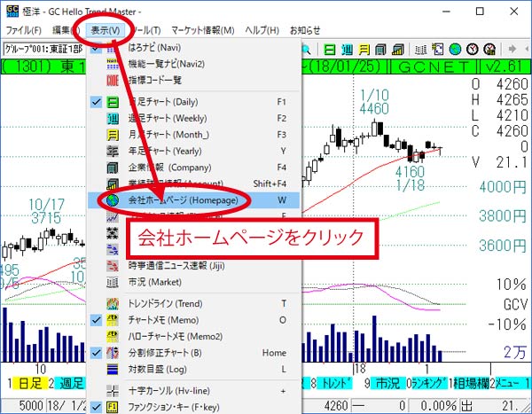The height and width of the screenshot is (414, 532).
Task: Click the 3600円 price axis label
Action: click(x=503, y=246)
